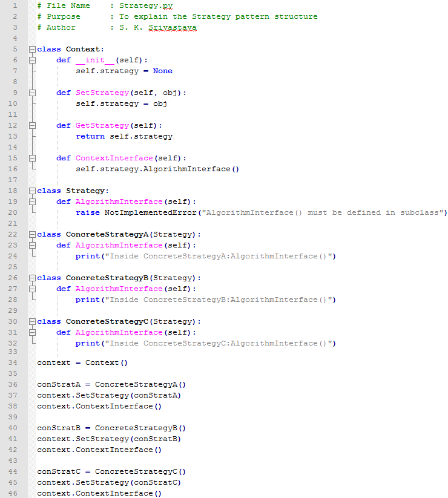Click line number 18 in the margin
Screen dimensions: 448x498
[13, 191]
